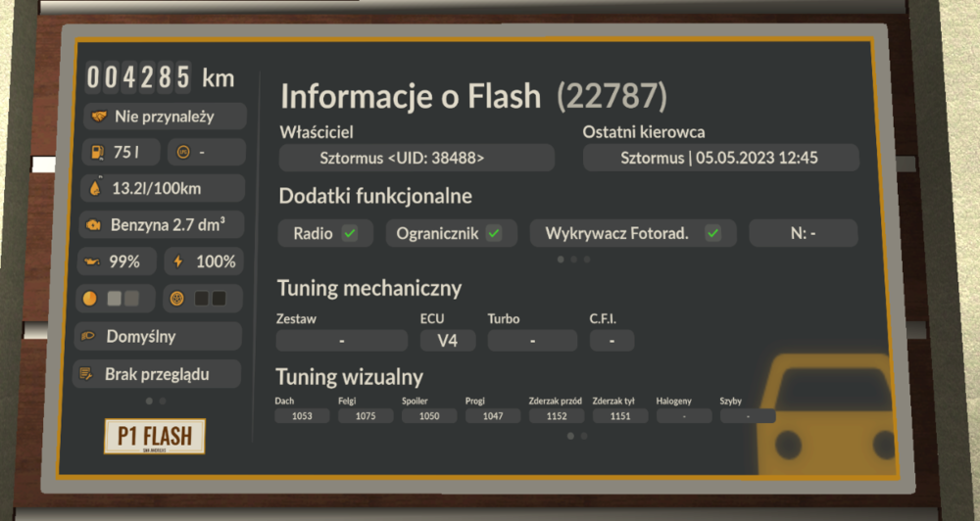This screenshot has width=980, height=521.
Task: Click the oil can icon next to 99%
Action: [91, 261]
